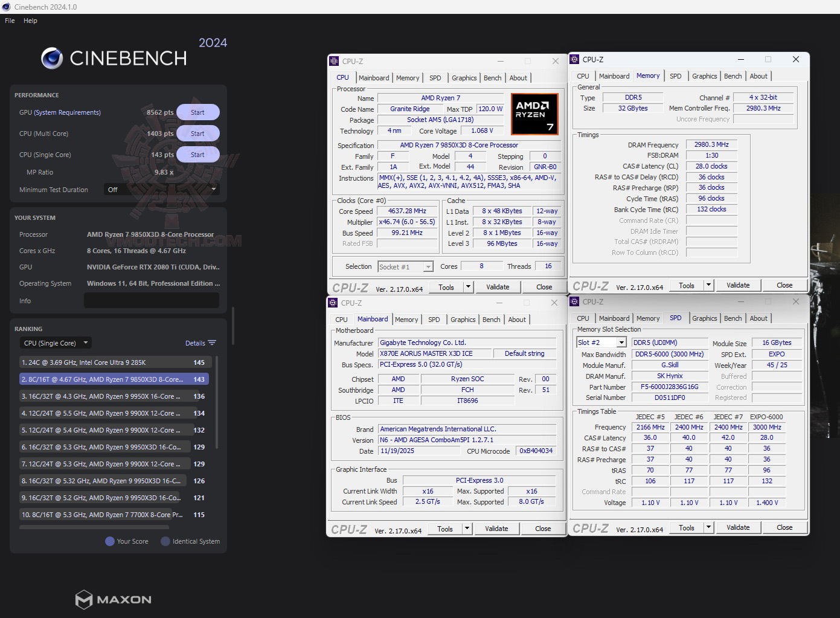Click the X870E AORUS MASTER X3D ICE model field
Image resolution: width=840 pixels, height=618 pixels.
point(434,353)
